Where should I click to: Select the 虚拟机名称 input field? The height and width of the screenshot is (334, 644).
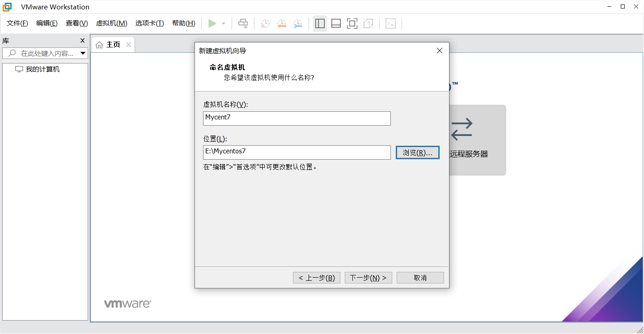click(x=297, y=118)
